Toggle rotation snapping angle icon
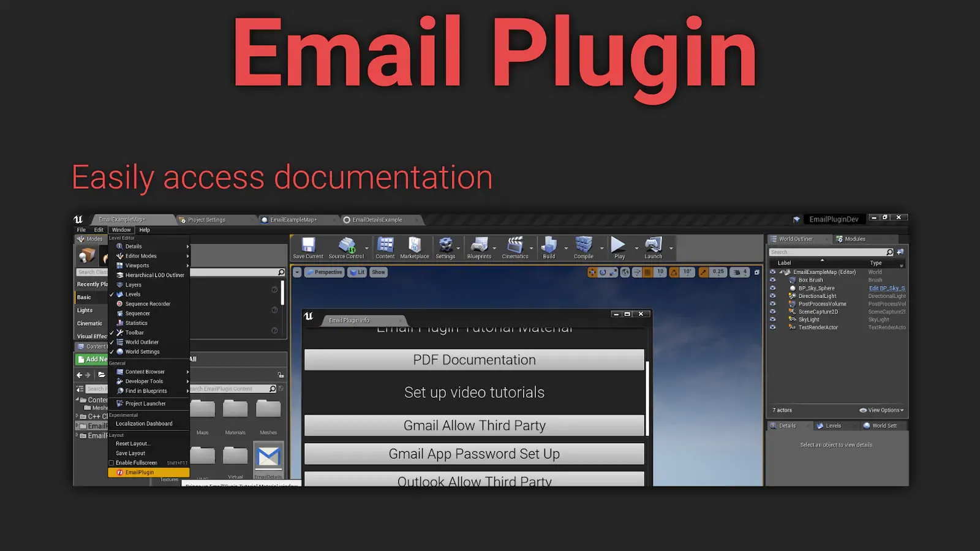Viewport: 980px width, 551px height. [674, 272]
